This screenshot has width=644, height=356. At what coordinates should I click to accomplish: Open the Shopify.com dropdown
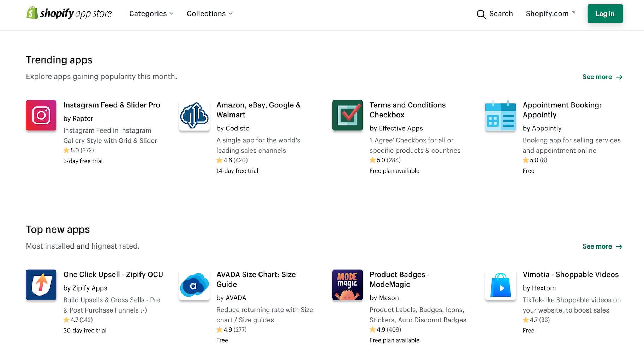click(x=550, y=13)
